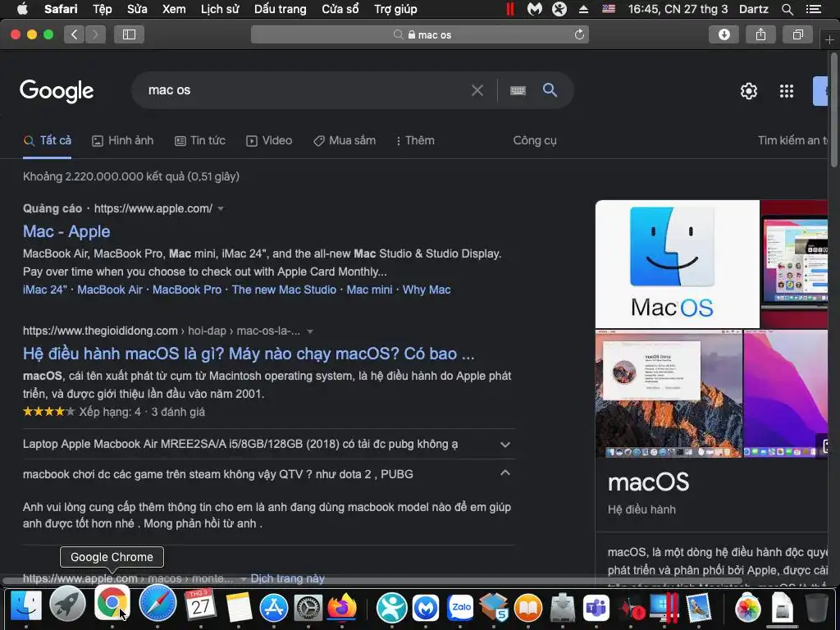Viewport: 840px width, 630px height.
Task: Open MacBook Air sitelink
Action: pos(110,290)
